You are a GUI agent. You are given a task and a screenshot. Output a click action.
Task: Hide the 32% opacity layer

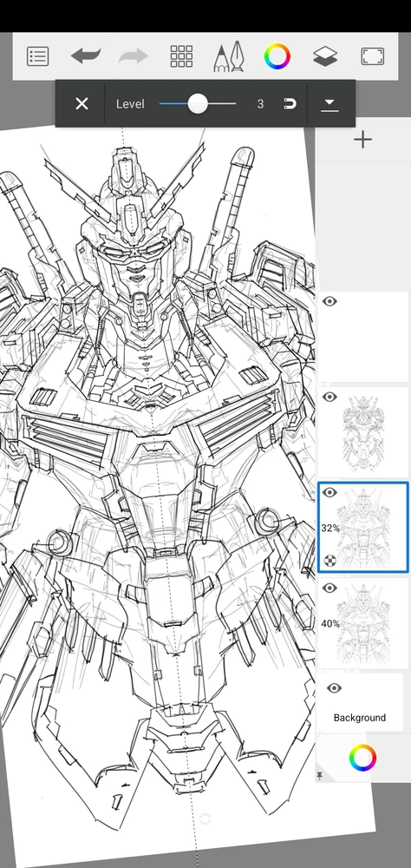coord(329,493)
